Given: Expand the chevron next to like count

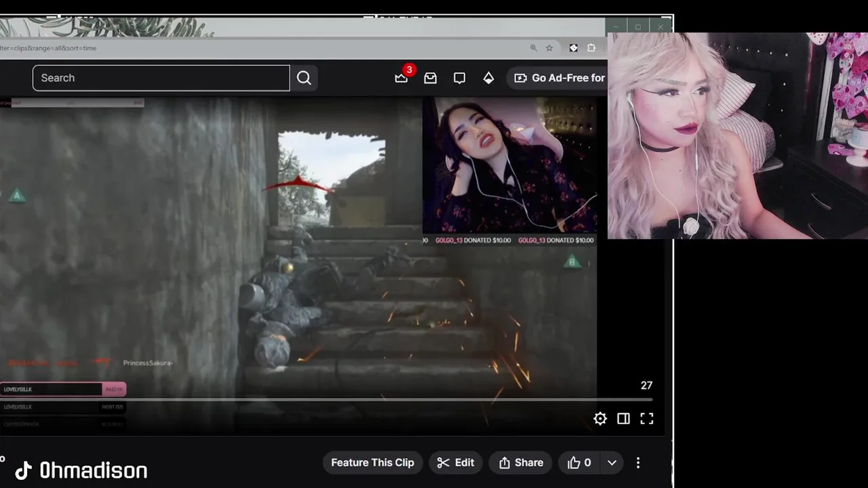Looking at the screenshot, I should click(x=612, y=463).
